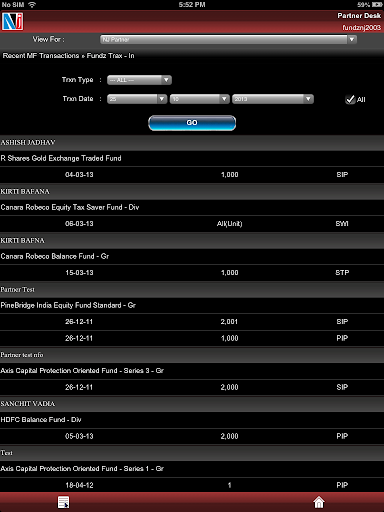Select the 26-12-11 row with 2,001
Image resolution: width=384 pixels, height=512 pixels.
click(192, 322)
